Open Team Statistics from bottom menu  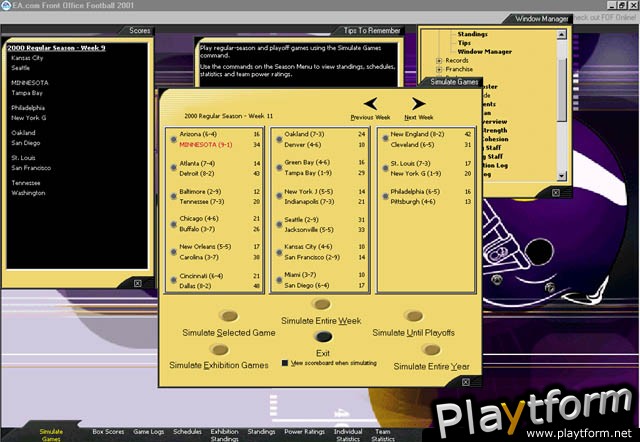tap(383, 435)
